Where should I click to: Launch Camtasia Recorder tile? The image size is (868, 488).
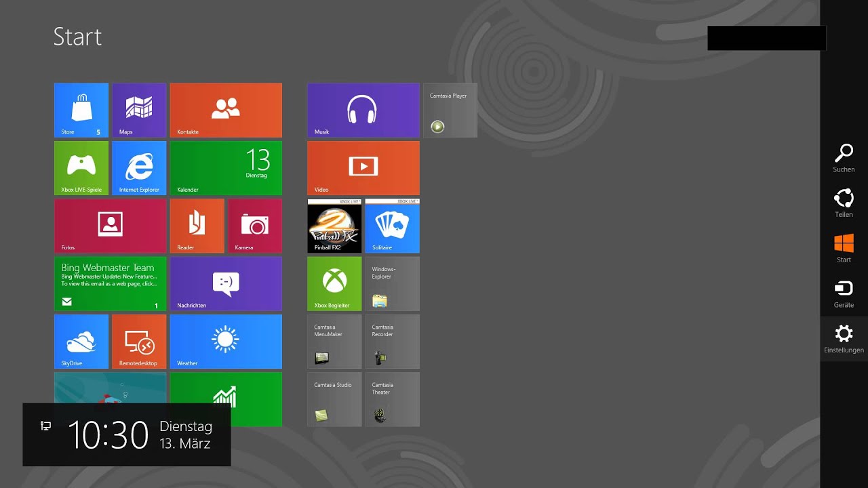(x=393, y=342)
